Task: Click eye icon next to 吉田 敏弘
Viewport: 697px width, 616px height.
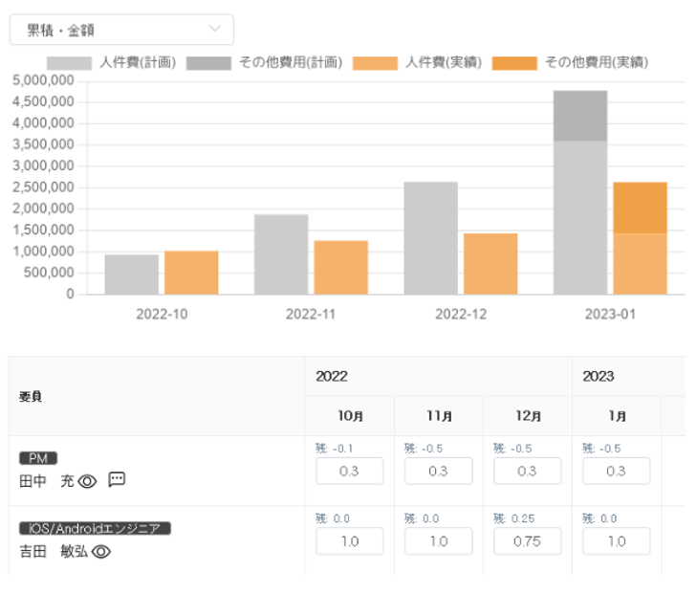Action: (101, 552)
